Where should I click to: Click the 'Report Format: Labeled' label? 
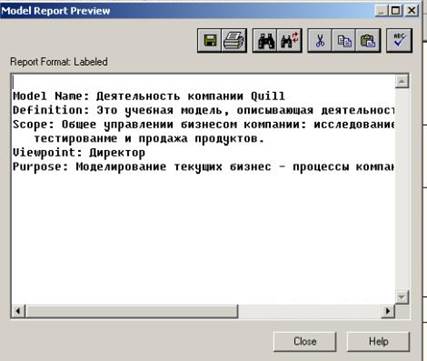[x=59, y=62]
